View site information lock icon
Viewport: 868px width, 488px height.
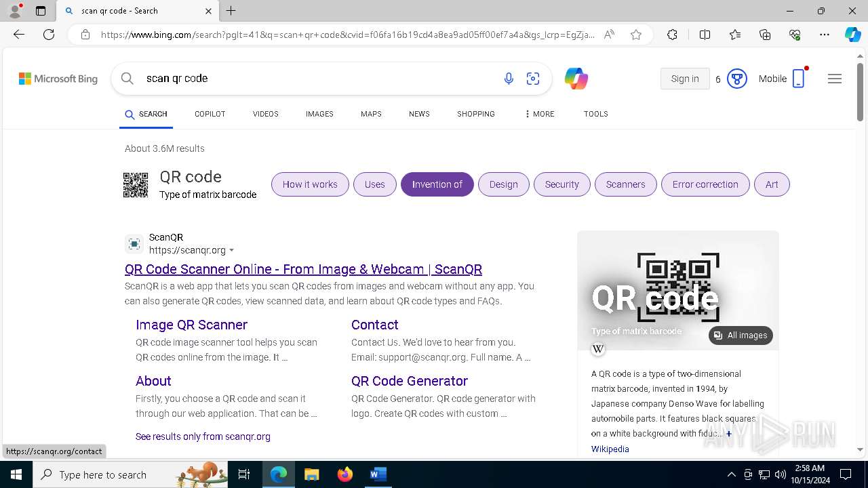[x=85, y=35]
